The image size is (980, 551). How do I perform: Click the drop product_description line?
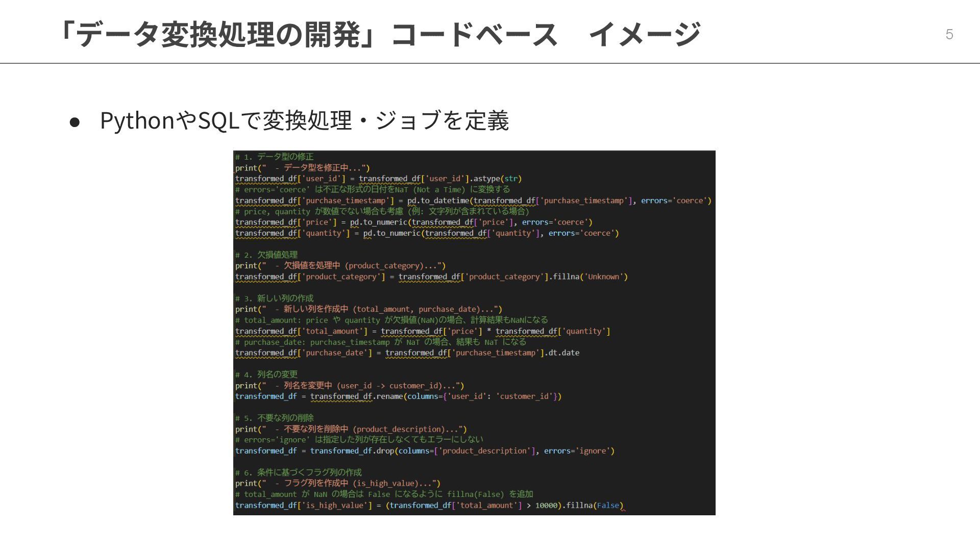click(425, 451)
